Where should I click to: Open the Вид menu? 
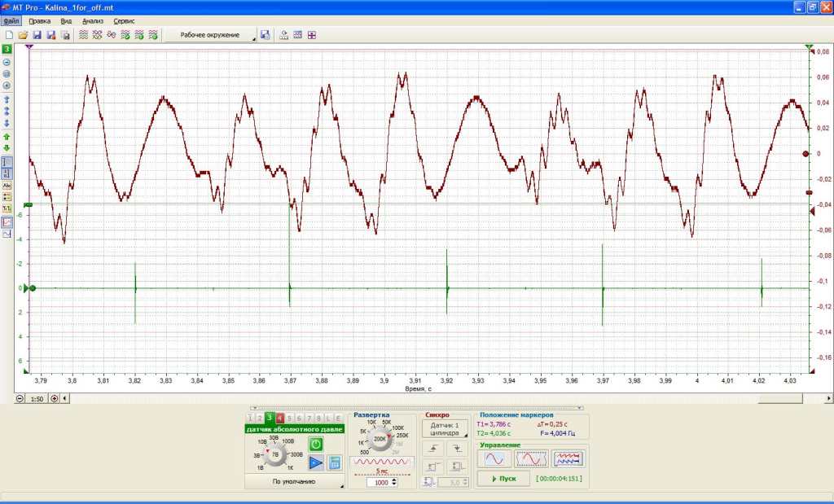pyautogui.click(x=66, y=21)
